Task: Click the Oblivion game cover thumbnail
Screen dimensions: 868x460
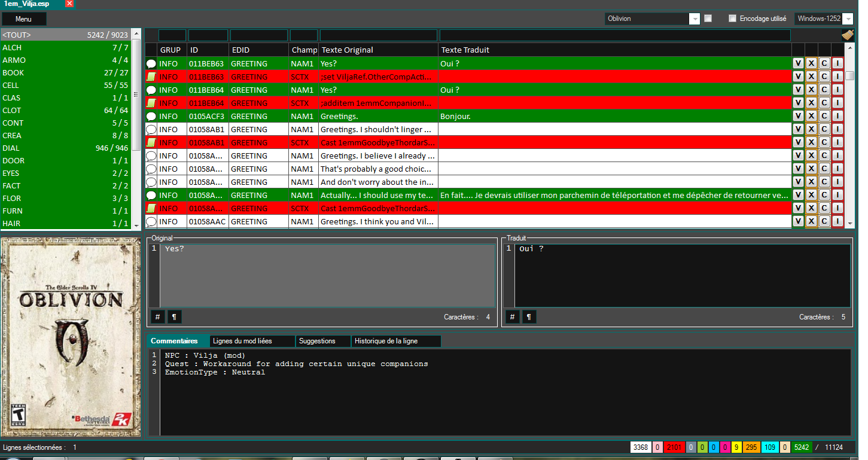Action: click(x=71, y=337)
